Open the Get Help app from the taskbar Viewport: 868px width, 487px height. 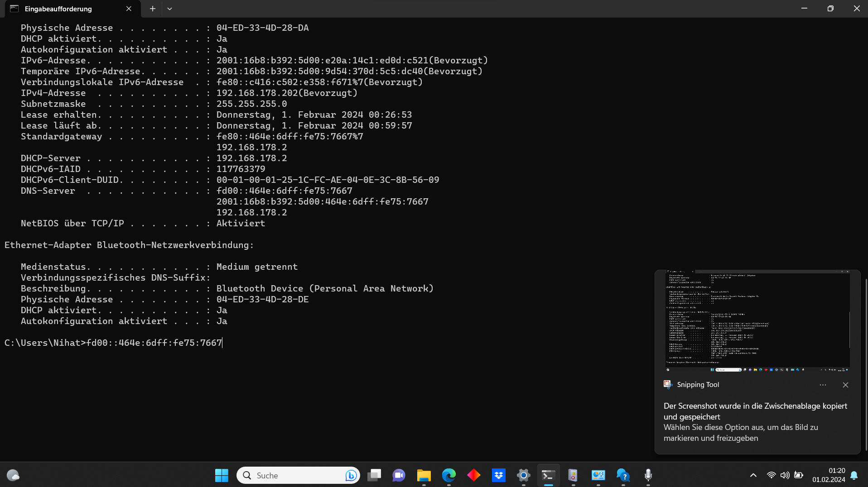(x=623, y=475)
